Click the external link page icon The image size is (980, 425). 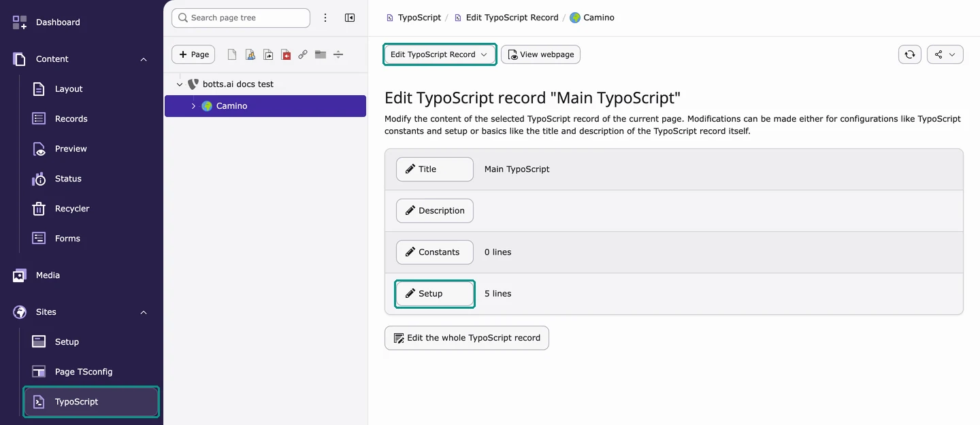[x=303, y=54]
